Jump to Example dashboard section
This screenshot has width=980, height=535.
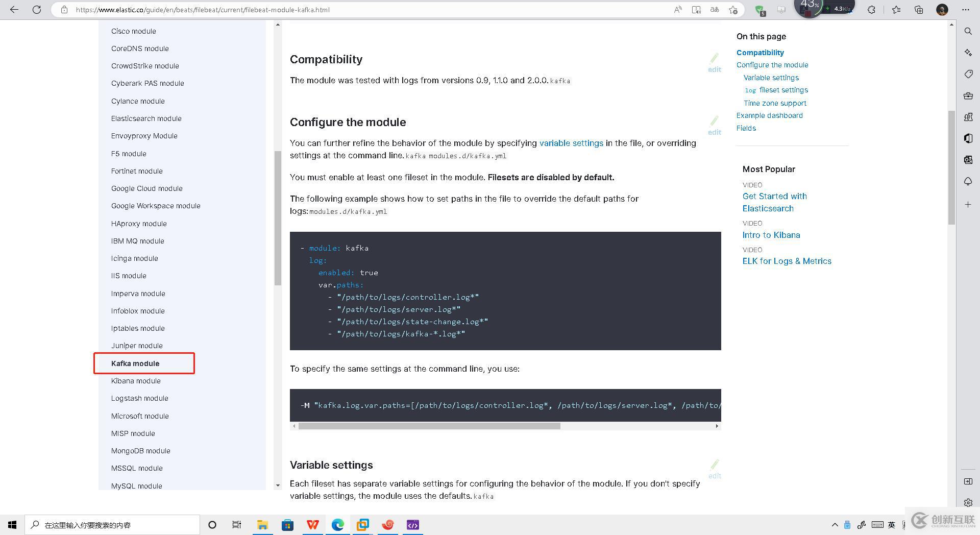(x=770, y=115)
